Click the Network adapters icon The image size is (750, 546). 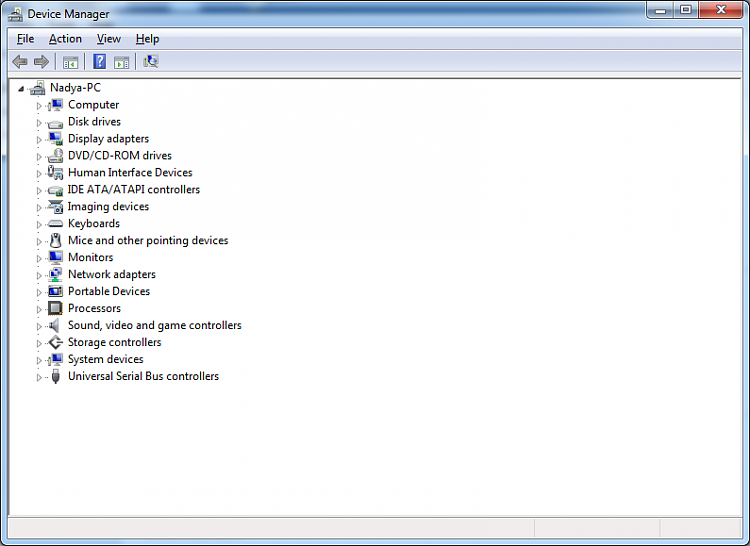click(55, 274)
